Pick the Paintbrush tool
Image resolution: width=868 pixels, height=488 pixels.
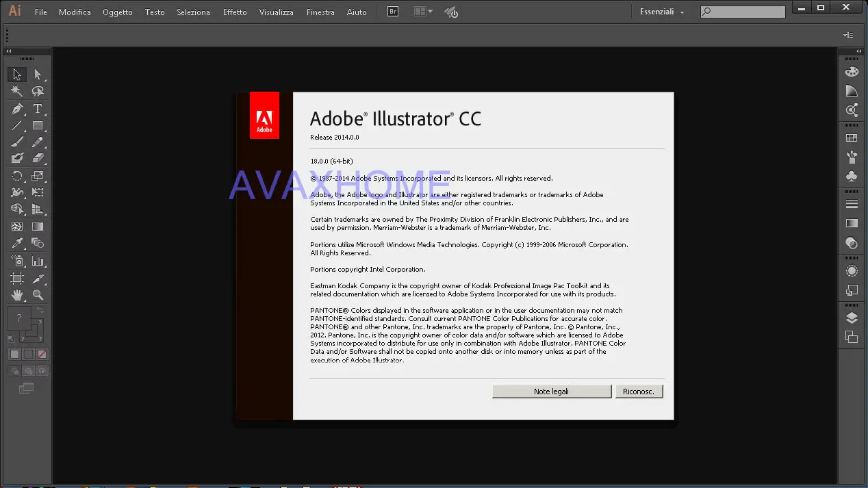(17, 142)
